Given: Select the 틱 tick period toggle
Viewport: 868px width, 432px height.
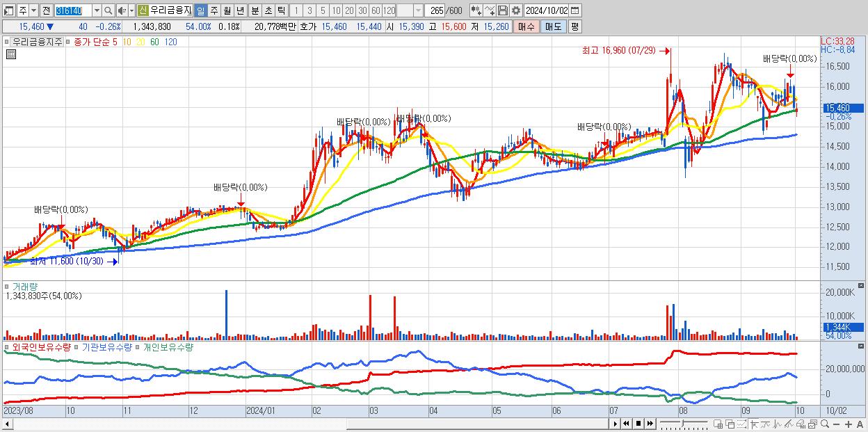Looking at the screenshot, I should pyautogui.click(x=281, y=10).
